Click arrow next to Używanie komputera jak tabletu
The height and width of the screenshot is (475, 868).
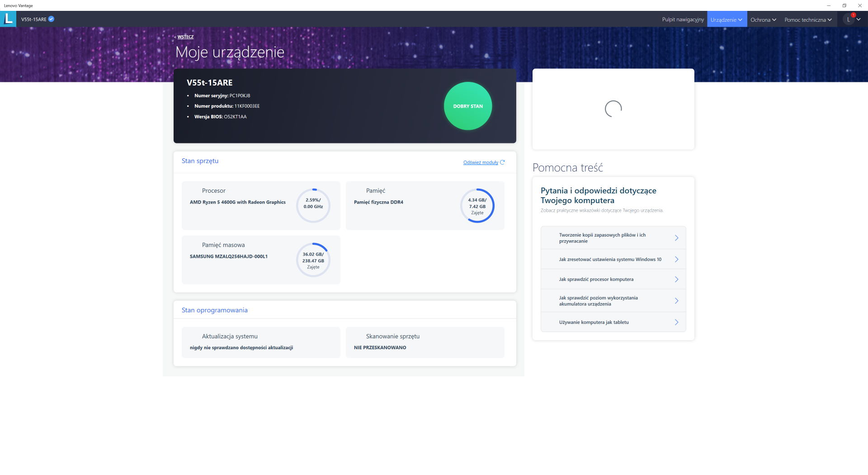click(676, 322)
